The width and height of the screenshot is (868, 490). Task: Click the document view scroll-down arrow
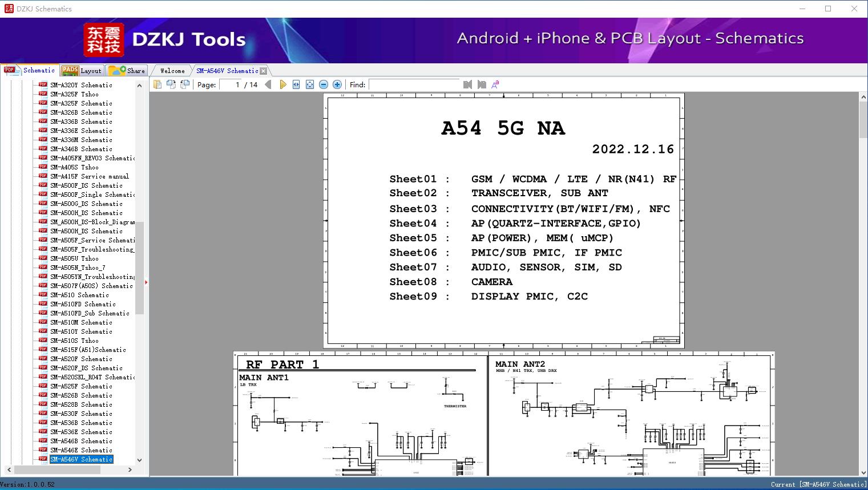863,471
